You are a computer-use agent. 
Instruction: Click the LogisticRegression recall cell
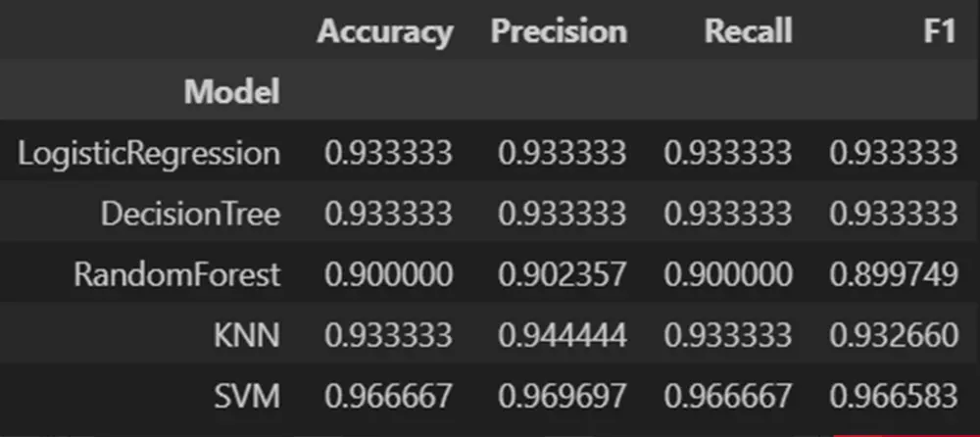click(x=727, y=153)
